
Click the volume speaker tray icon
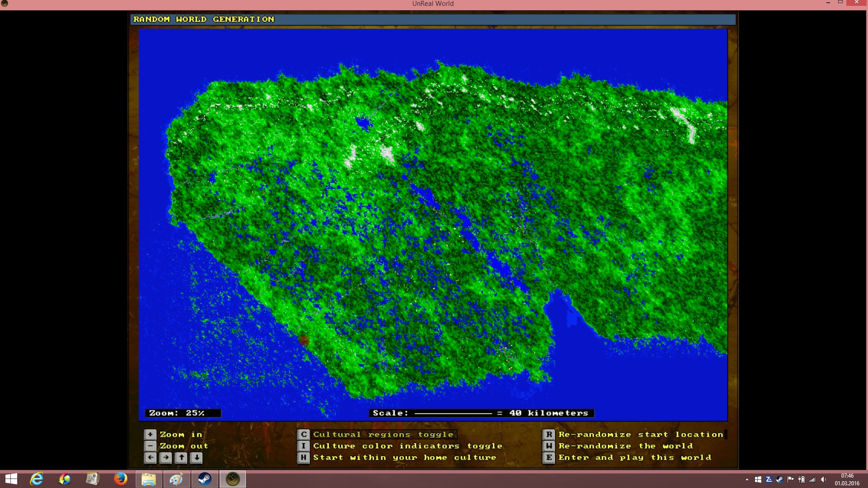click(x=824, y=479)
